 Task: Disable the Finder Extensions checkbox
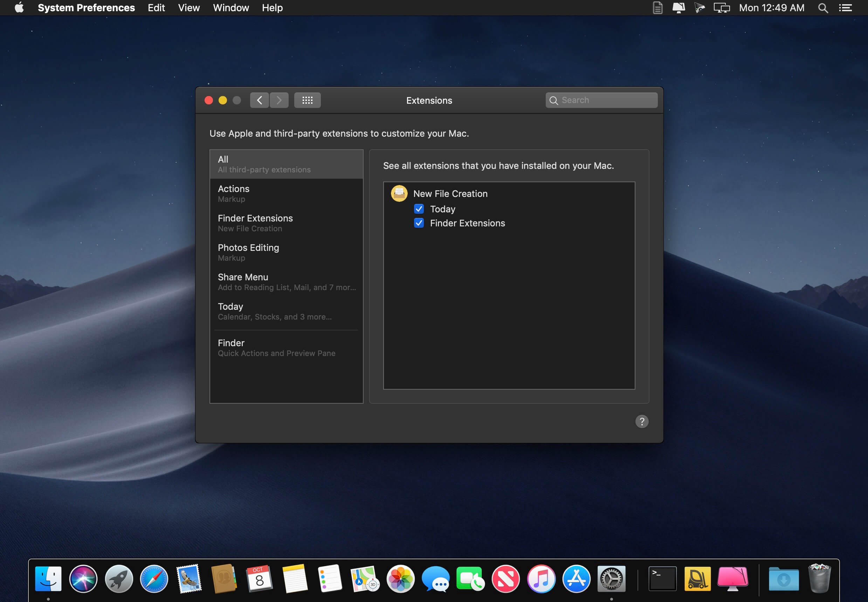point(419,223)
